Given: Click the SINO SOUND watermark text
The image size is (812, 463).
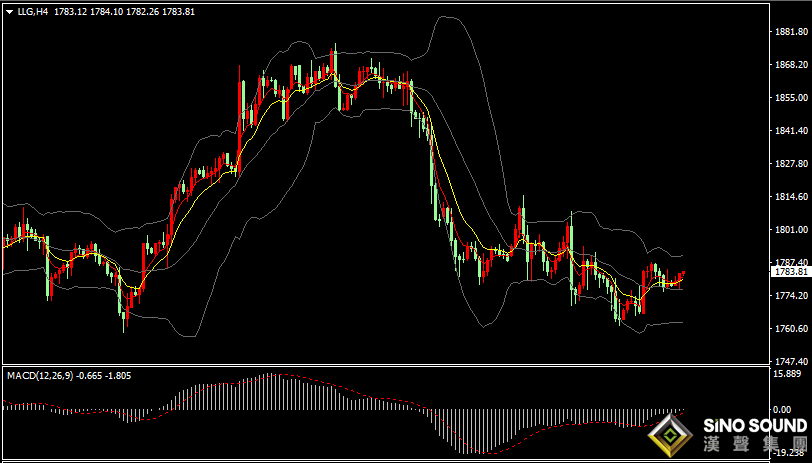Looking at the screenshot, I should coord(753,425).
